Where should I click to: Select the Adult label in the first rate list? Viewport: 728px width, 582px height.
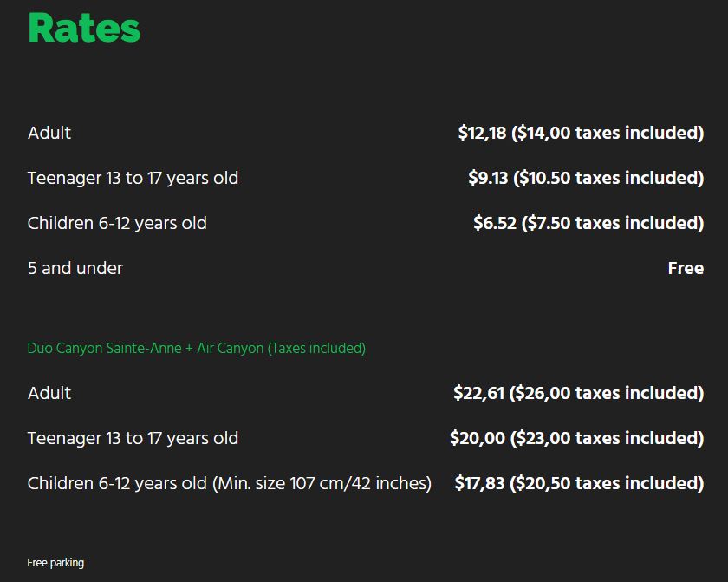(49, 133)
